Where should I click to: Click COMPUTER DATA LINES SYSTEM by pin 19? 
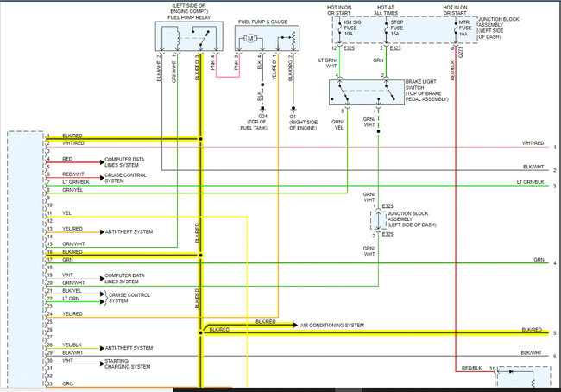pyautogui.click(x=124, y=279)
